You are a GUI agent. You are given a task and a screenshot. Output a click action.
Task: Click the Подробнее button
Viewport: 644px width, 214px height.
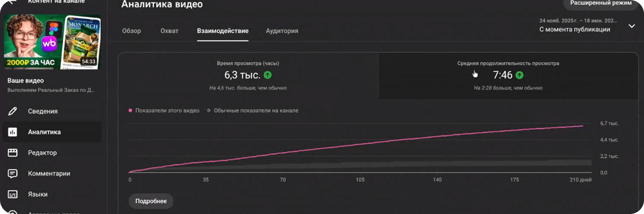(151, 201)
